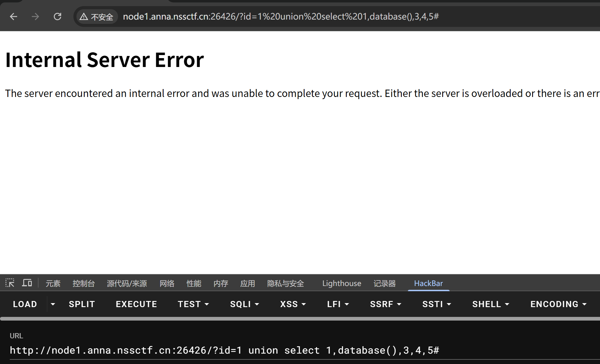This screenshot has height=364, width=600.
Task: Click the browser forward arrow icon
Action: tap(35, 17)
